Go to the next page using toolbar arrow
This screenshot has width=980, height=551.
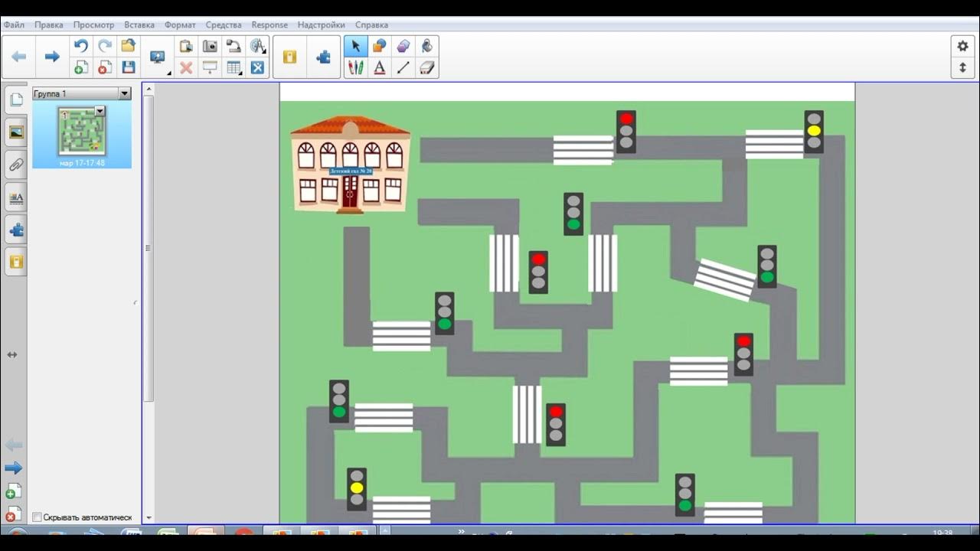point(52,57)
